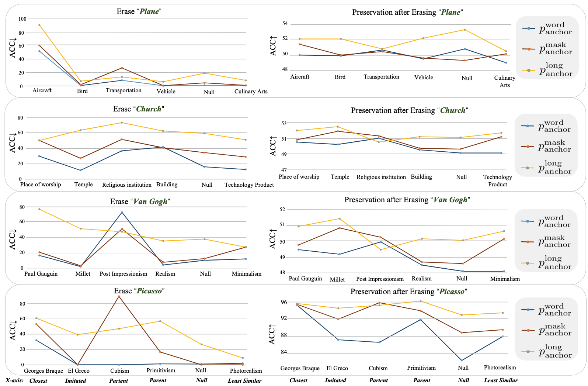Click the "Erase Plane" chart title
Screen dimensions: 588x386
pyautogui.click(x=139, y=11)
